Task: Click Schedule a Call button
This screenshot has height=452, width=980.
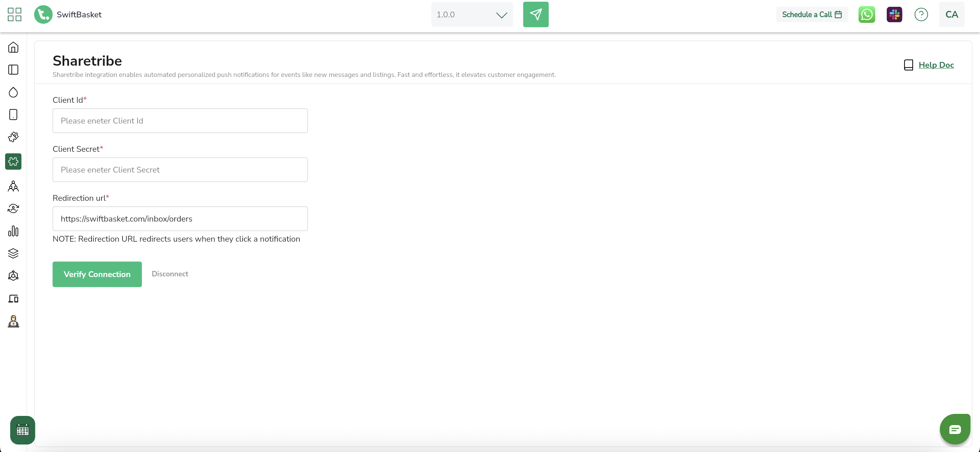Action: pyautogui.click(x=812, y=14)
